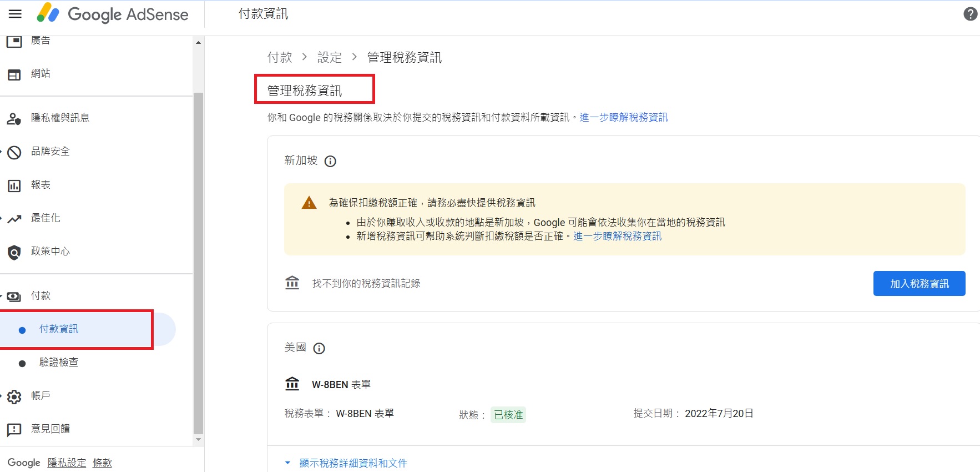
Task: Click the 隱私權與訊息 person icon
Action: [x=14, y=118]
